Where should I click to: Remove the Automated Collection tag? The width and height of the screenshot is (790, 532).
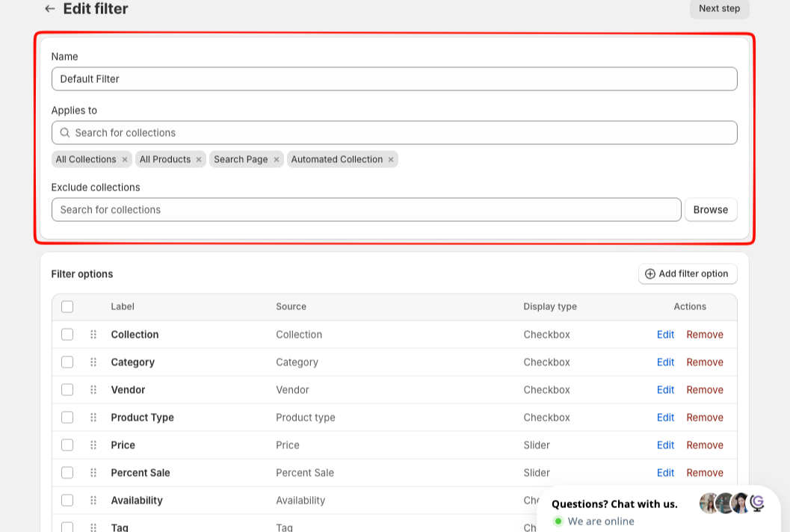point(390,160)
